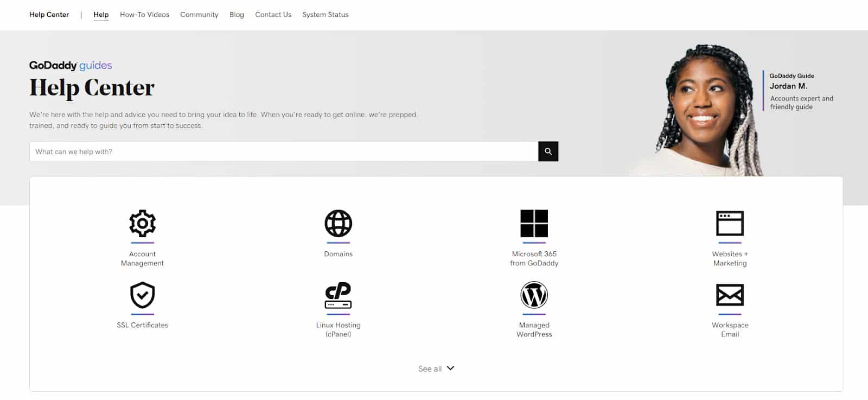
Task: Click the name 'Jordan M.'
Action: point(788,86)
